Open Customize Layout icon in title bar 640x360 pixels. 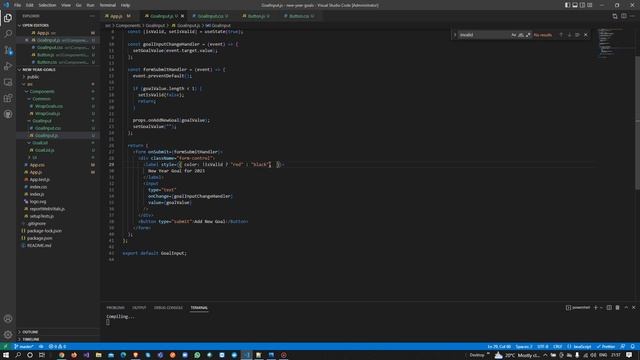[x=590, y=5]
